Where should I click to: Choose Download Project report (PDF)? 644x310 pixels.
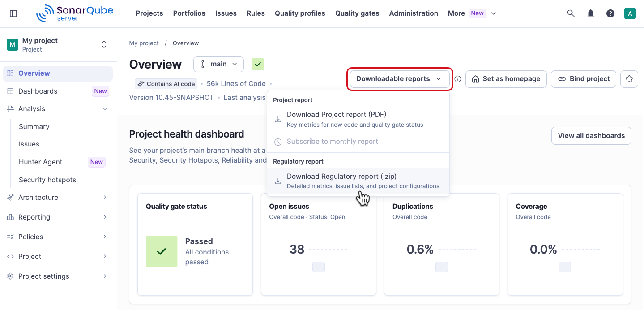point(358,119)
